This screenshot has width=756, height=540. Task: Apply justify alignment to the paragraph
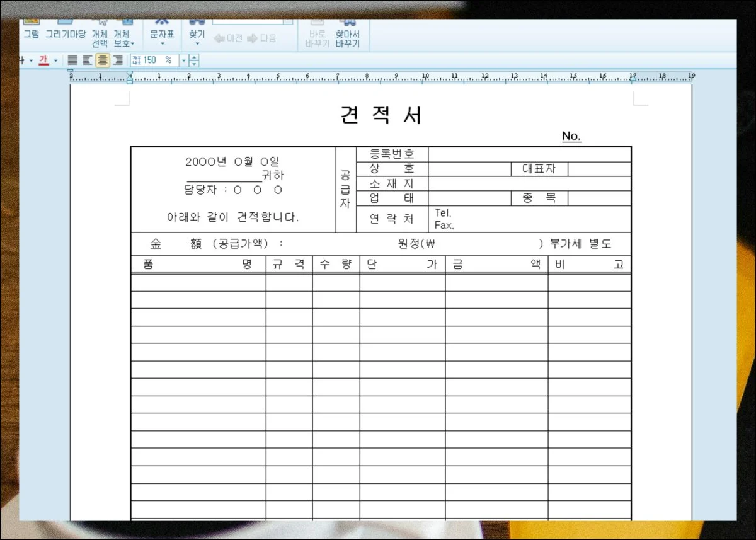72,60
